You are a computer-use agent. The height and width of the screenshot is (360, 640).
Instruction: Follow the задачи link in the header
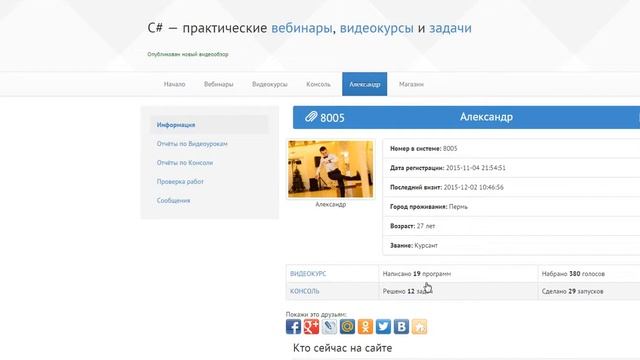[450, 28]
